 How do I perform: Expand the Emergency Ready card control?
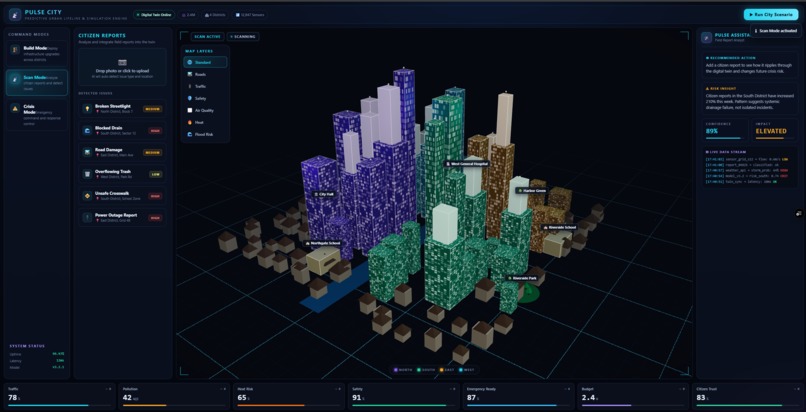click(x=566, y=389)
